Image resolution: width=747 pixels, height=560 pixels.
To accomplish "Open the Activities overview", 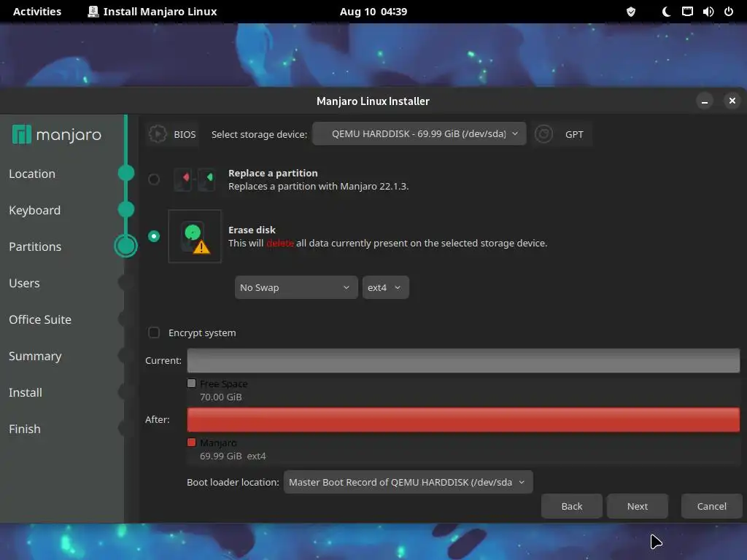I will [37, 12].
